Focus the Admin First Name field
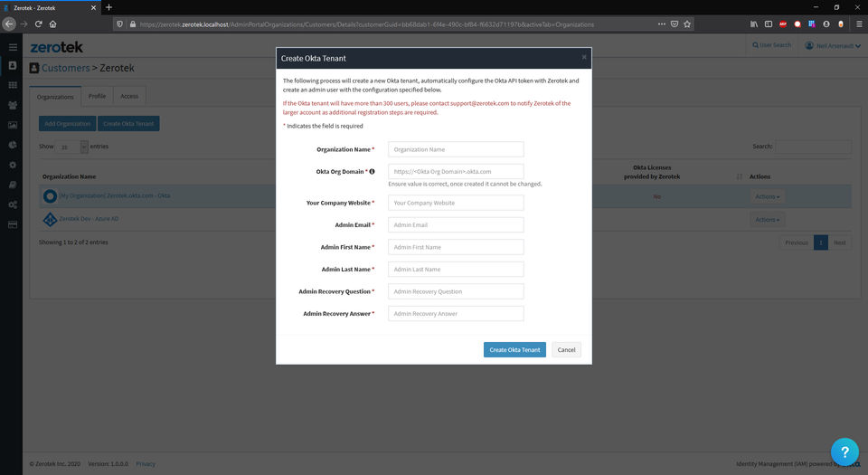Image resolution: width=868 pixels, height=475 pixels. [x=456, y=247]
